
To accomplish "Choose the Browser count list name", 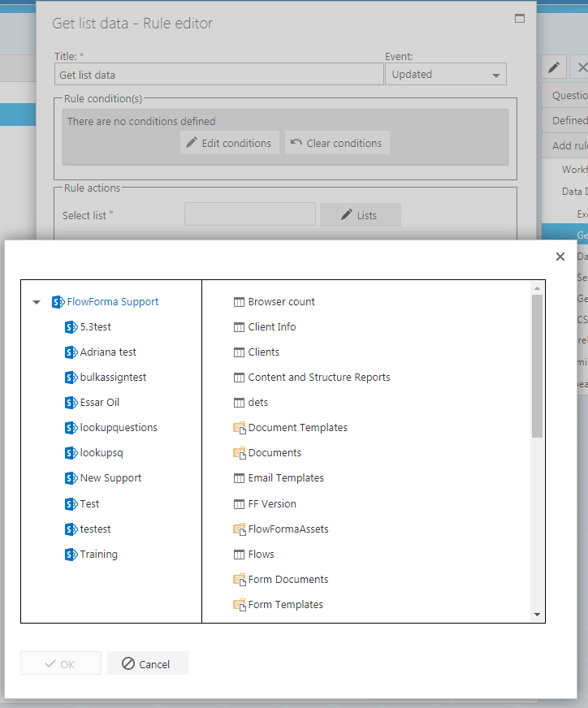I will pos(281,301).
